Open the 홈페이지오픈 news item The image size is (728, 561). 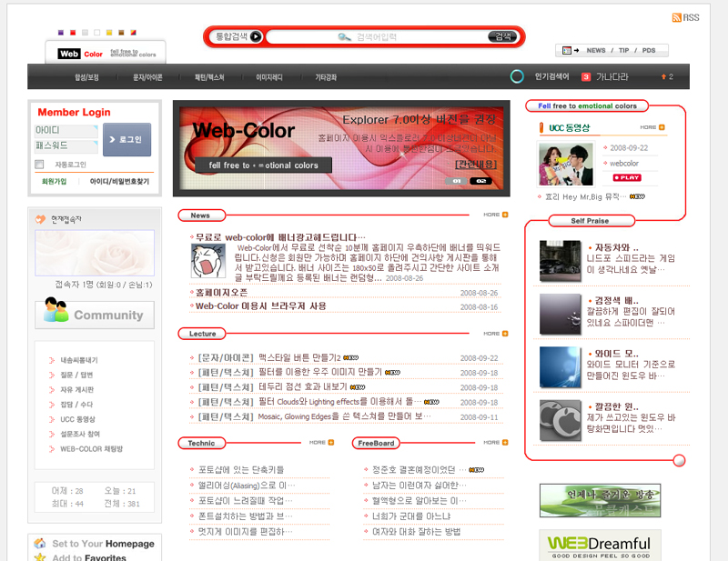[x=221, y=293]
